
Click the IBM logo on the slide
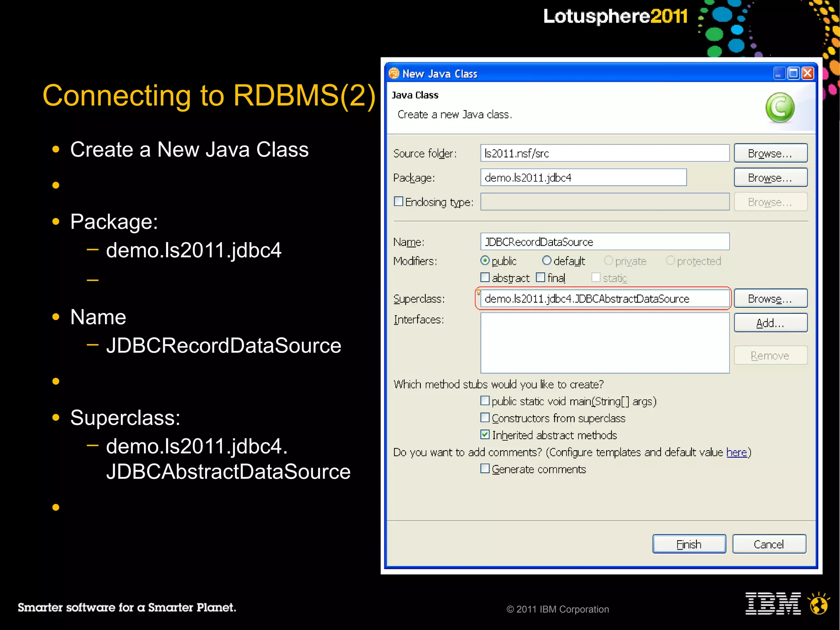773,603
